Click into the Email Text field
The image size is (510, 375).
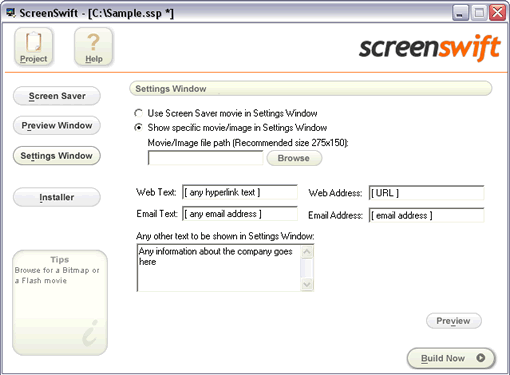tap(240, 214)
